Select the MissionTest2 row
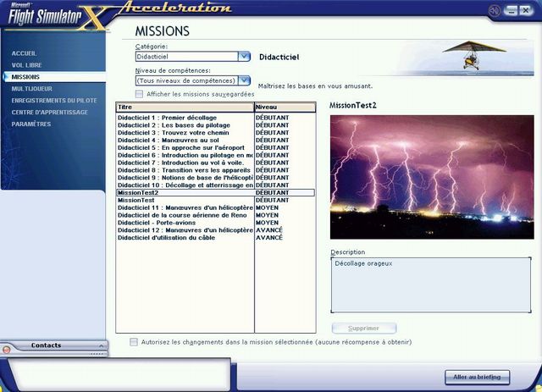This screenshot has width=542, height=392. 216,192
